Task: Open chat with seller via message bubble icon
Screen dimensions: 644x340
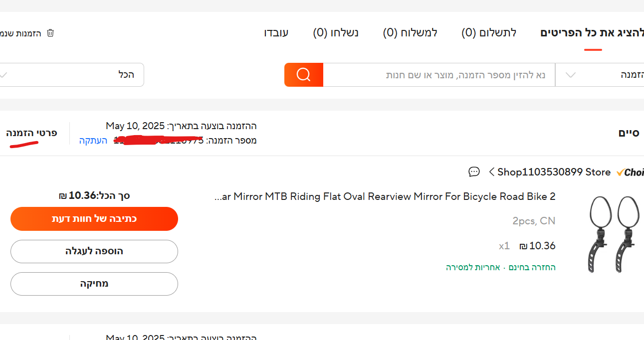Action: [474, 172]
